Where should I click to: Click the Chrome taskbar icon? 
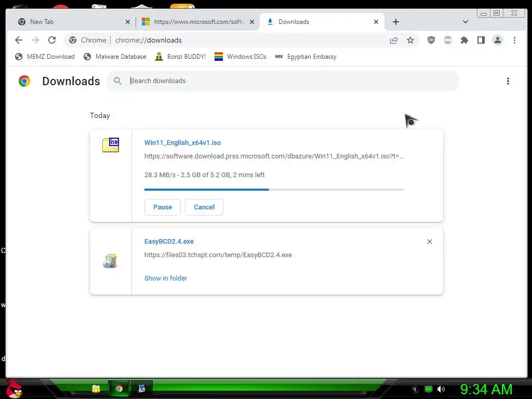coord(119,389)
